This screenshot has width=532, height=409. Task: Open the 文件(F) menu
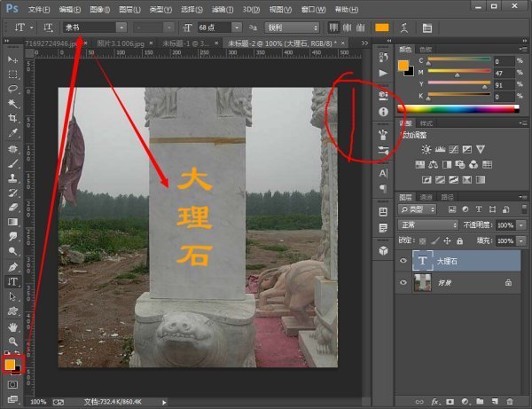click(x=39, y=8)
